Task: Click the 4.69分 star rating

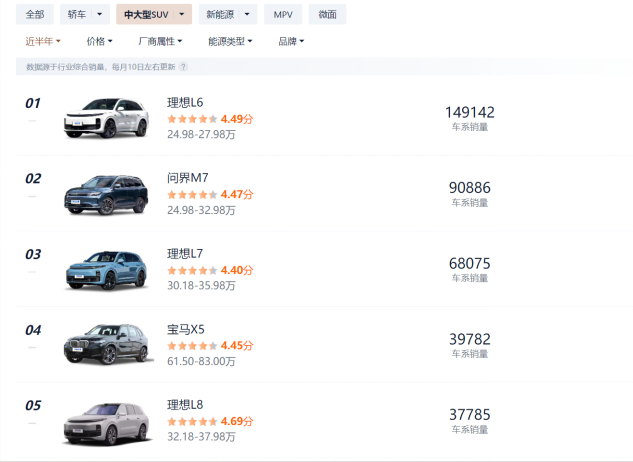Action: click(x=210, y=422)
